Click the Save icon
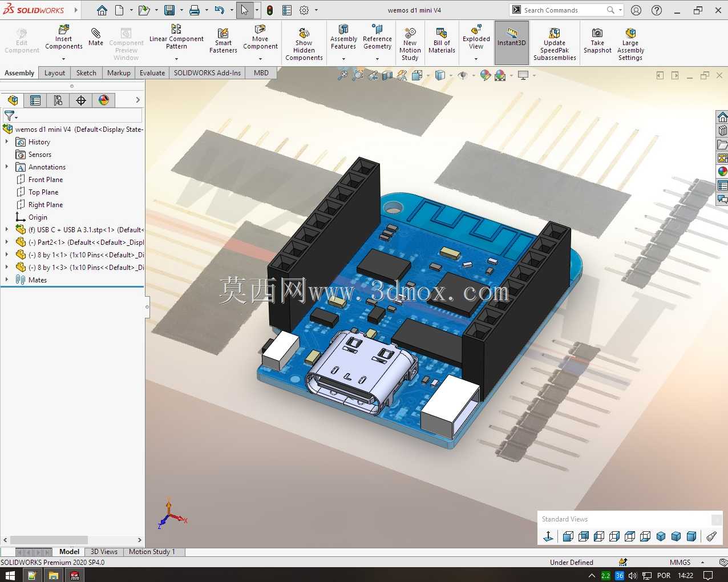This screenshot has width=728, height=582. tap(169, 10)
